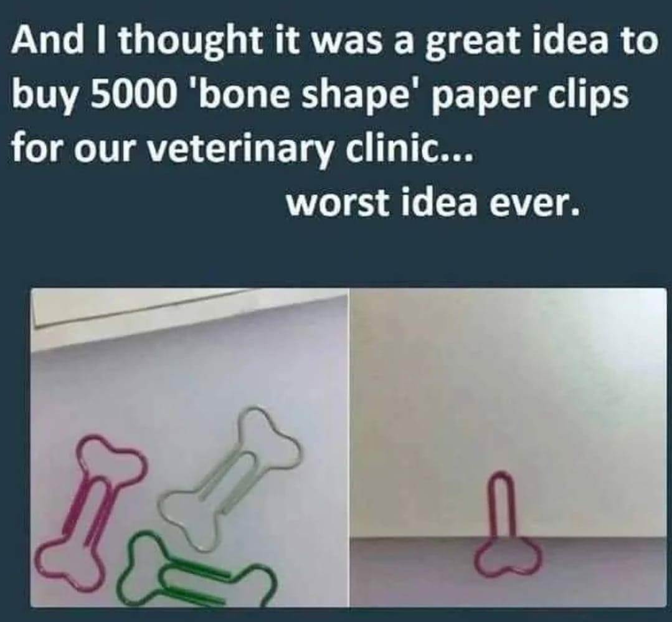Click the pink bone-shaped paper clip on the table
The image size is (672, 622).
pyautogui.click(x=90, y=505)
